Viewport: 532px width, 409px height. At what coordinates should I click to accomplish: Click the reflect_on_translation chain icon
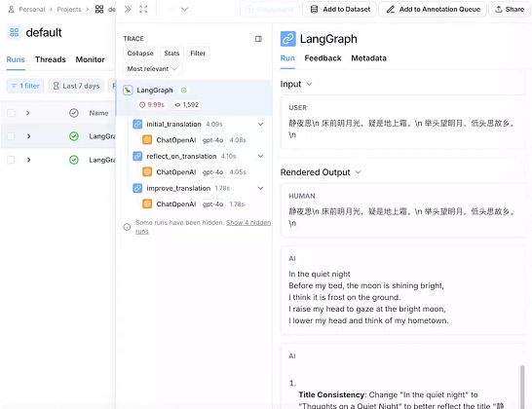[137, 157]
